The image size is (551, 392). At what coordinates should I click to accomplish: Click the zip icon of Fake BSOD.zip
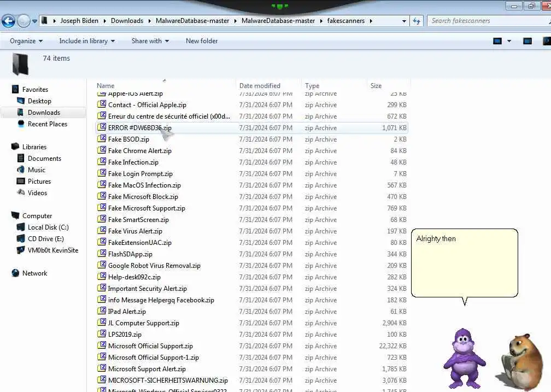tap(102, 138)
